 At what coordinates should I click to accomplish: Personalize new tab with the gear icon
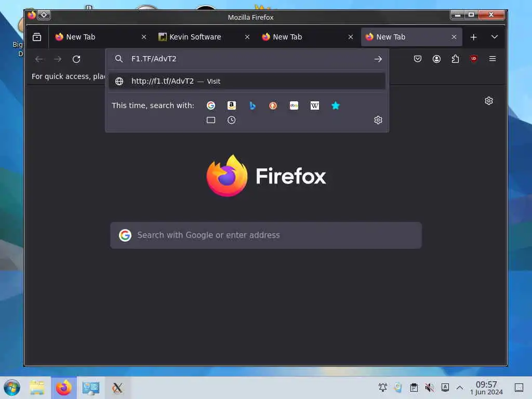click(x=488, y=101)
